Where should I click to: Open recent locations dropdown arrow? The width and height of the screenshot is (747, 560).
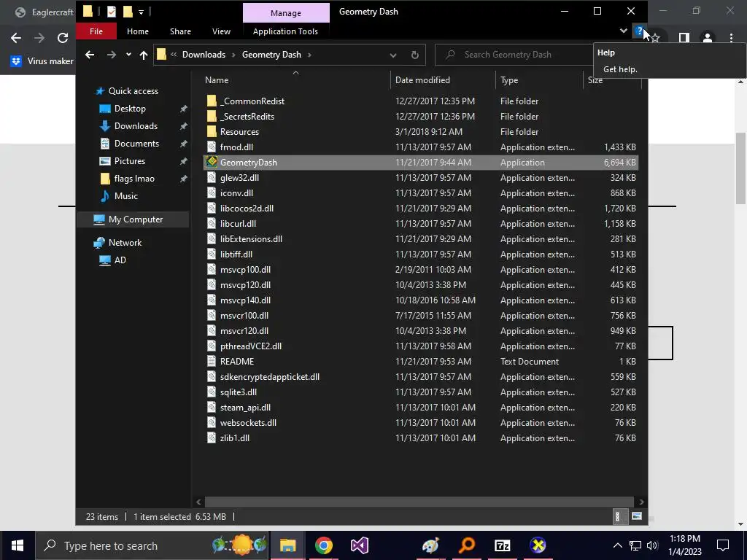pyautogui.click(x=128, y=55)
